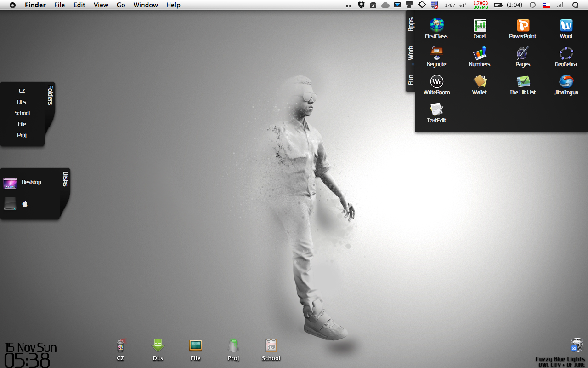588x368 pixels.
Task: Open the Finder menu
Action: click(35, 5)
